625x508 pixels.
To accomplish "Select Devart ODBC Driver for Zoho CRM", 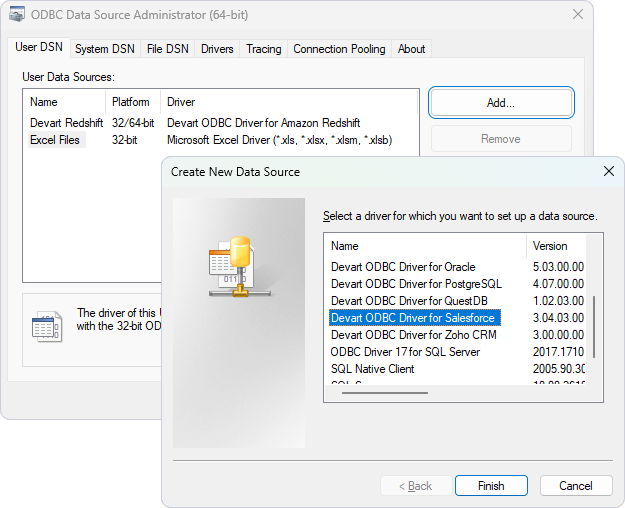I will 414,335.
